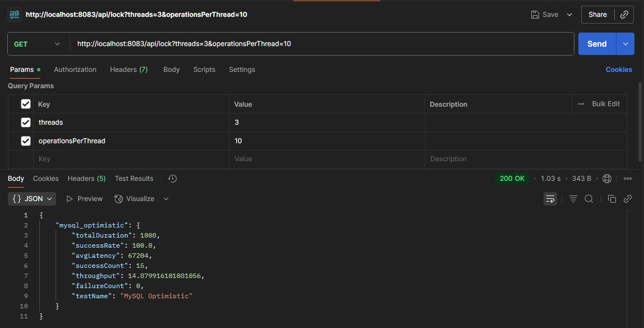
Task: Open the Authorization tab
Action: [75, 70]
